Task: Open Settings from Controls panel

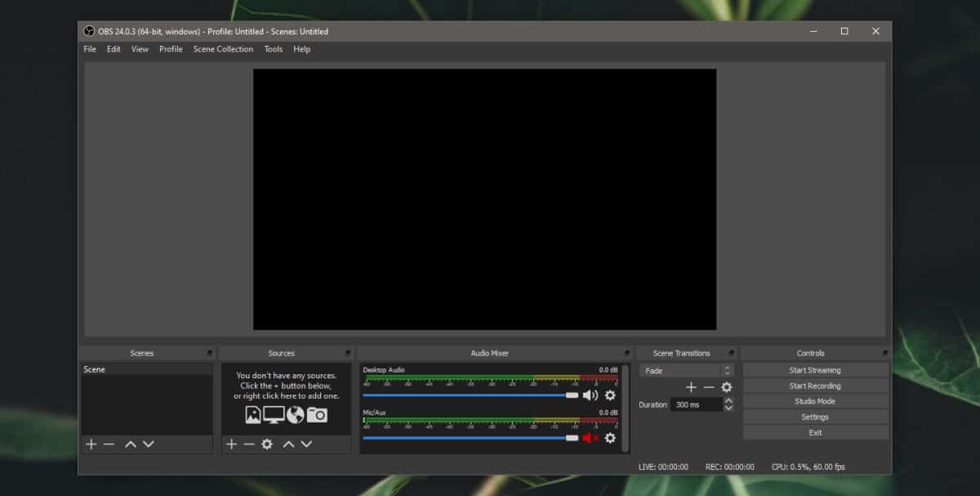Action: coord(815,417)
